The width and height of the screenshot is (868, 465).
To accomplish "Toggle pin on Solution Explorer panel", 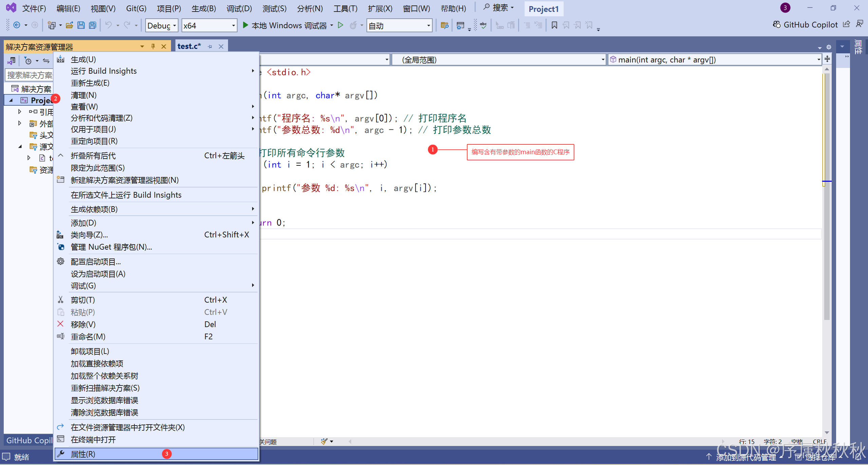I will (153, 47).
